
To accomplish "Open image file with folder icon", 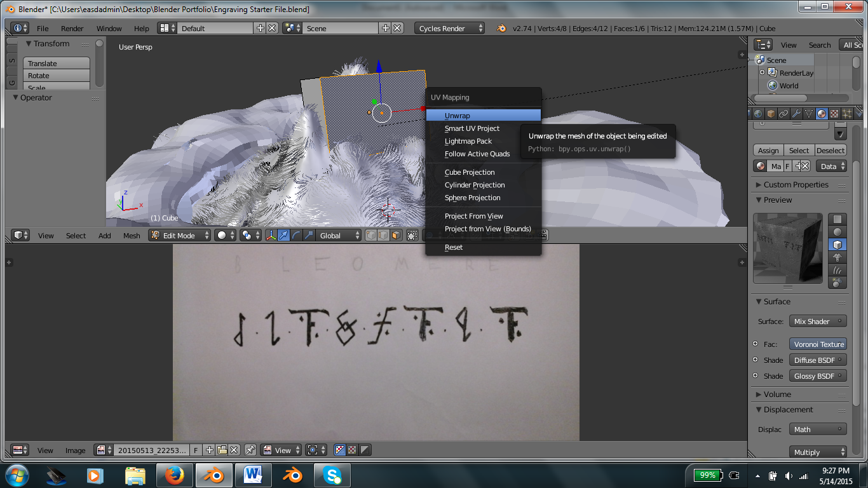I will pos(222,451).
